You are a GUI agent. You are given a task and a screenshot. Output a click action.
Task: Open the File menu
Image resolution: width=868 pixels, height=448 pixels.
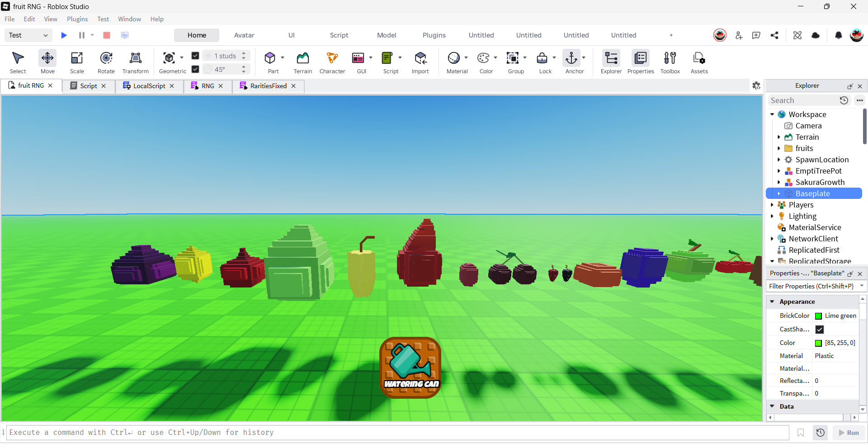tap(9, 19)
